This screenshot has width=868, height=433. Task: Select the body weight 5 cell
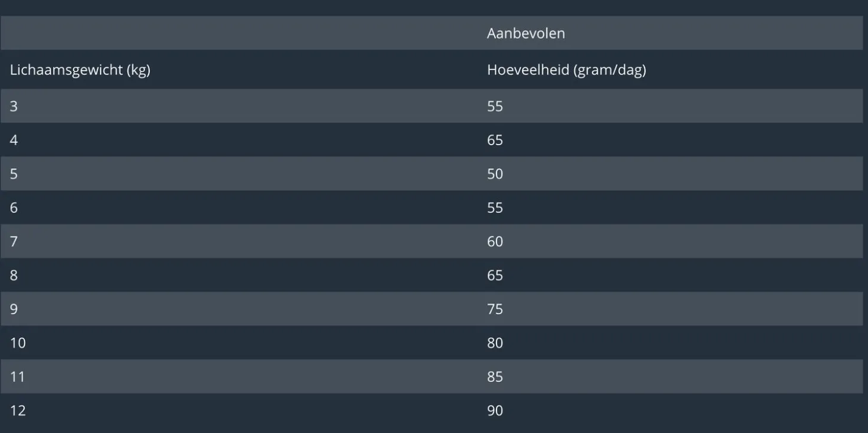point(14,174)
